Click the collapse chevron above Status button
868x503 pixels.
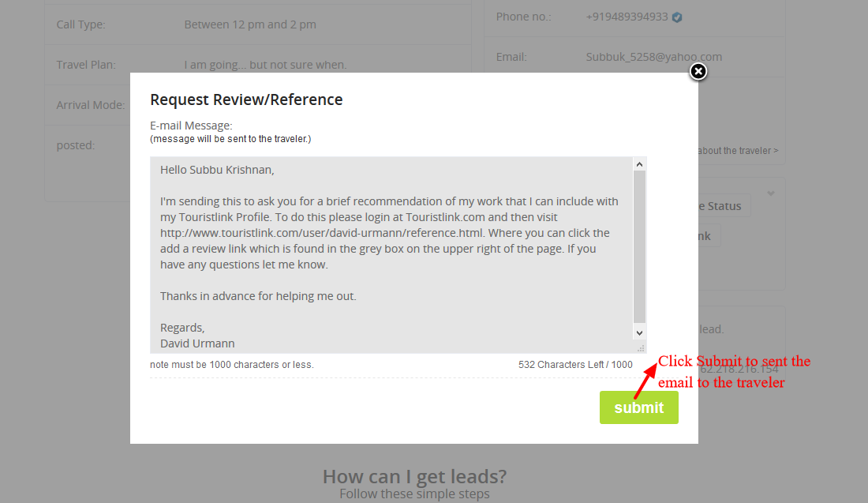click(771, 193)
